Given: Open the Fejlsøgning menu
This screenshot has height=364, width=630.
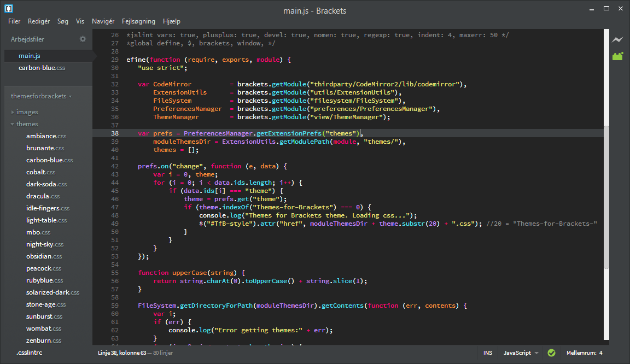Looking at the screenshot, I should click(138, 21).
